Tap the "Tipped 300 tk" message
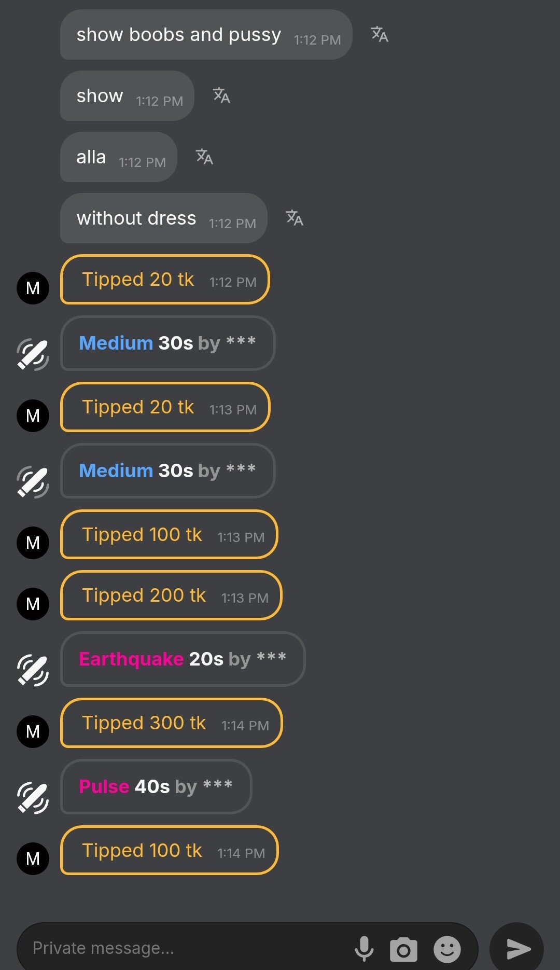The width and height of the screenshot is (560, 970). 171,723
